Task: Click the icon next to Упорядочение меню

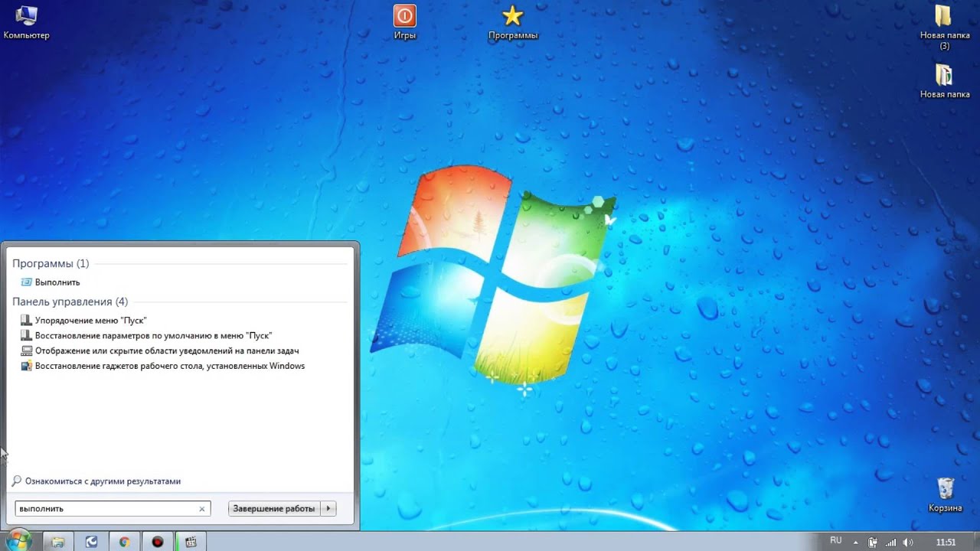Action: coord(27,321)
